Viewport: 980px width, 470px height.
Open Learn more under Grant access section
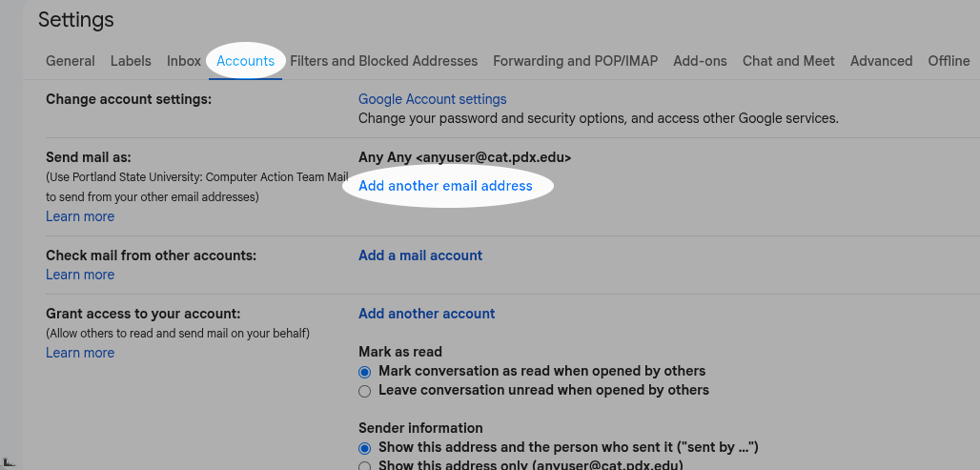click(x=80, y=353)
